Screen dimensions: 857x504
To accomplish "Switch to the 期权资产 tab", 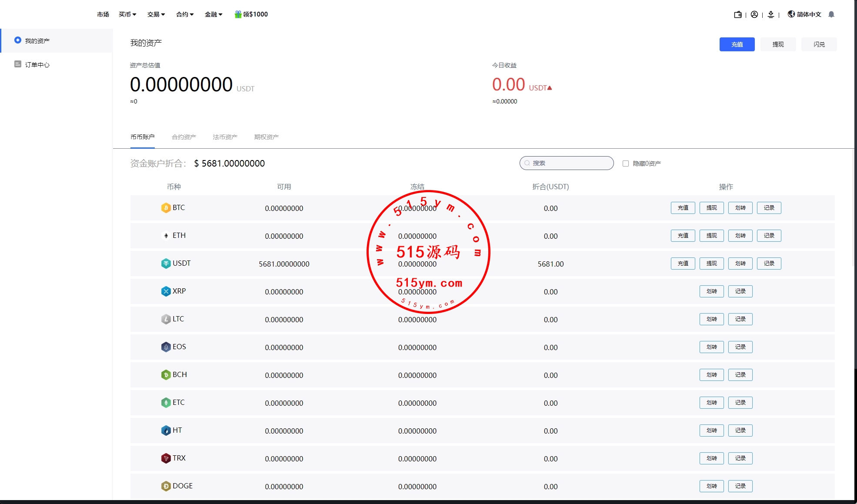I will tap(266, 137).
